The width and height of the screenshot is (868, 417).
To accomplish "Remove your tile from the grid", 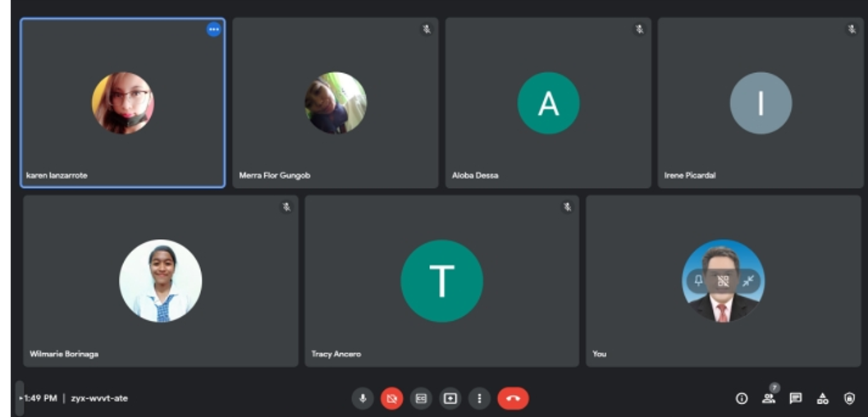I will click(723, 281).
